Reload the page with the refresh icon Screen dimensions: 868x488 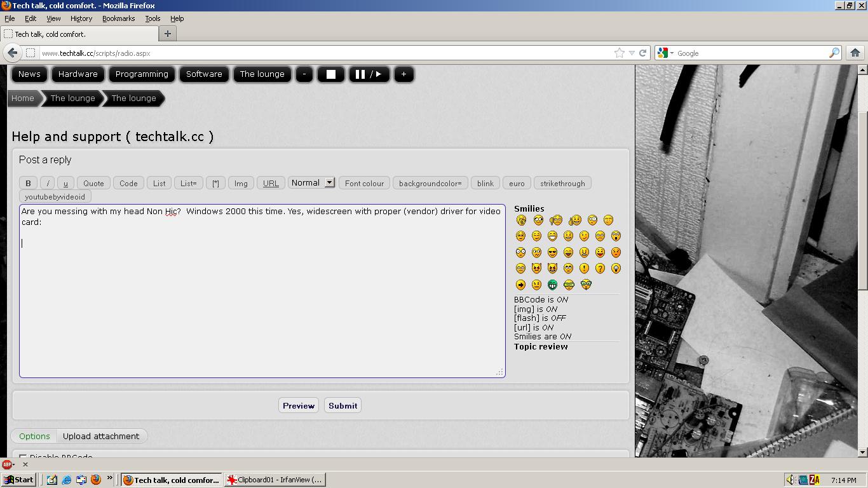(642, 53)
